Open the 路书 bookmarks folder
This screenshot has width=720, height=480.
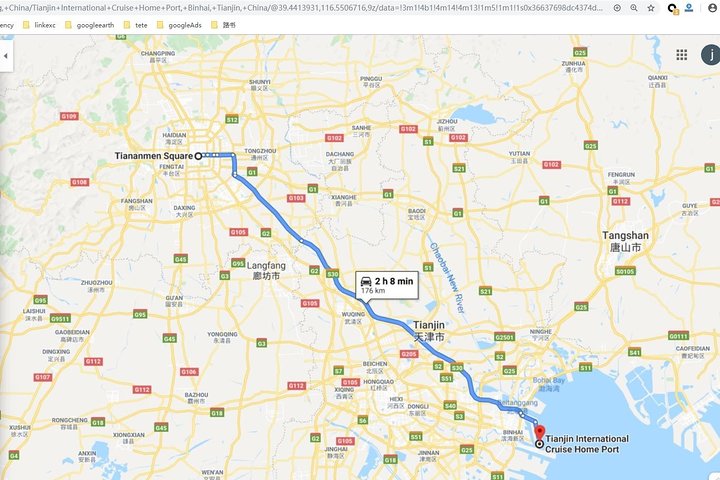[224, 25]
